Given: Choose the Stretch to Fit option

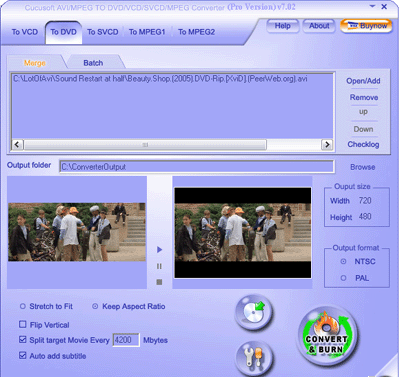Looking at the screenshot, I should point(23,306).
